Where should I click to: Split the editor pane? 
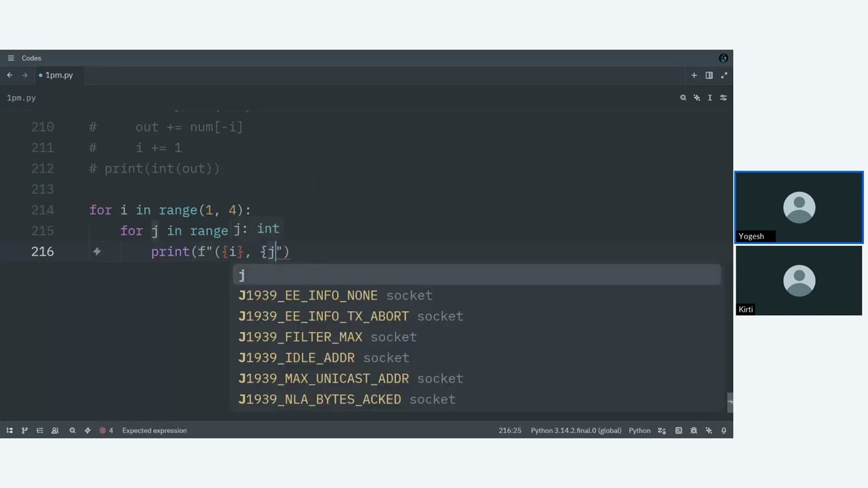(709, 75)
